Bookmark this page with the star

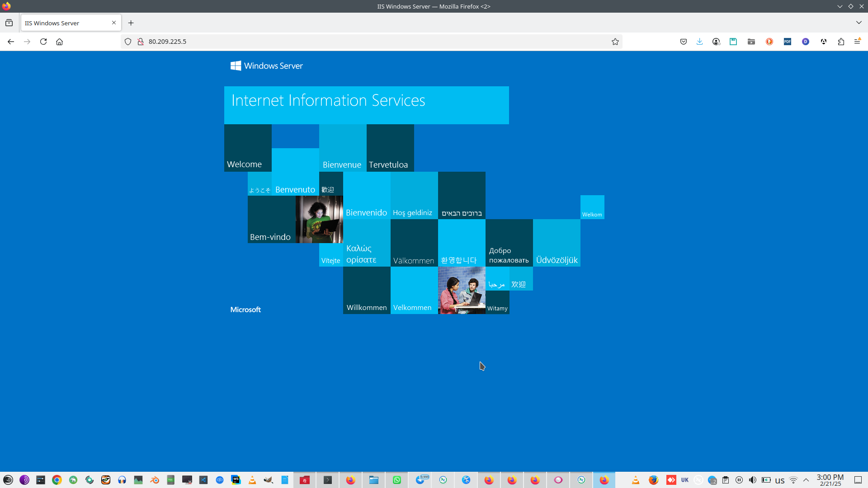coord(615,42)
